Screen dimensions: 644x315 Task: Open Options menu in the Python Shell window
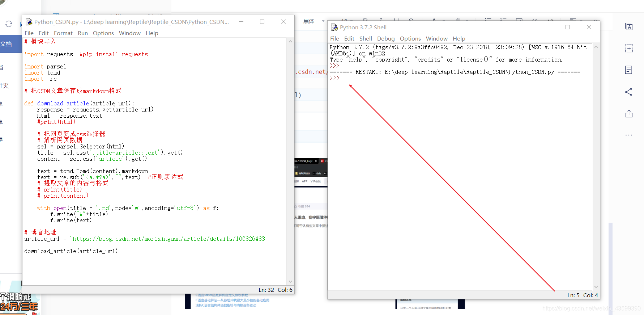[x=410, y=38]
